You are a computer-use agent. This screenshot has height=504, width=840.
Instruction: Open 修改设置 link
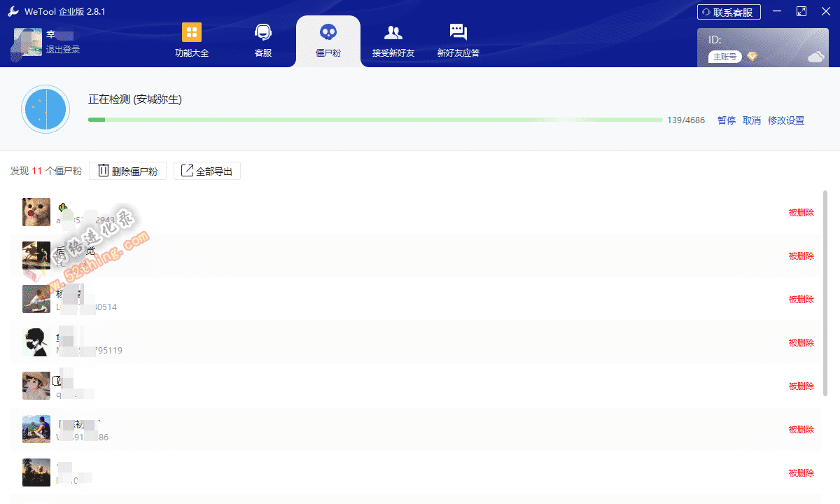786,120
